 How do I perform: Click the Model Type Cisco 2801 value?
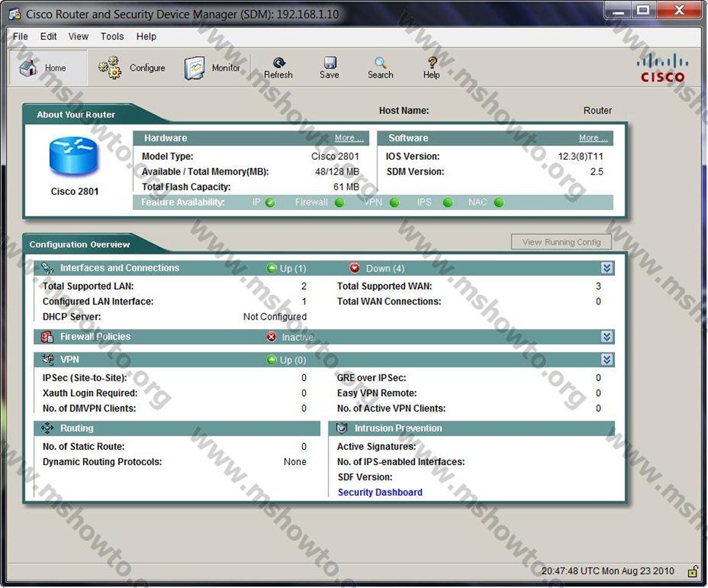point(335,157)
